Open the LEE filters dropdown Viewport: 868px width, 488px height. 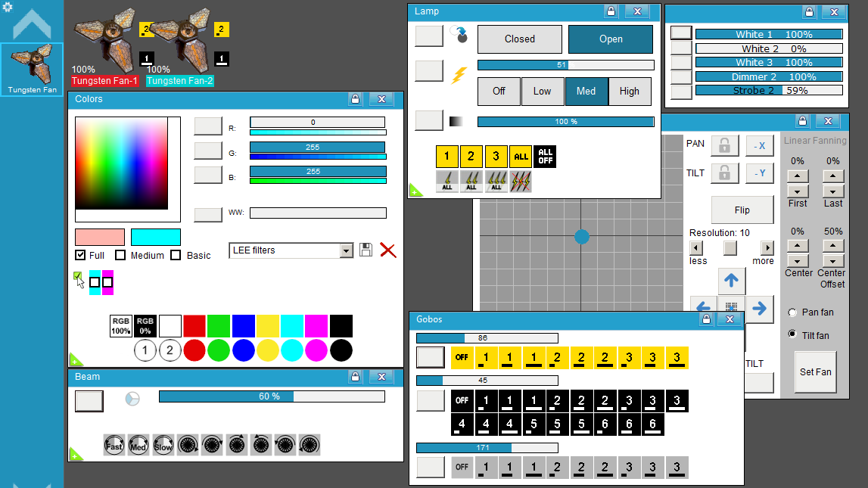(347, 250)
